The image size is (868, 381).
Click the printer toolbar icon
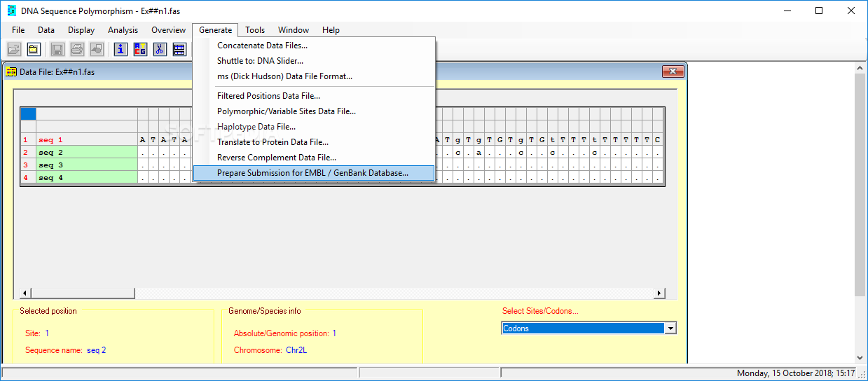coord(77,49)
